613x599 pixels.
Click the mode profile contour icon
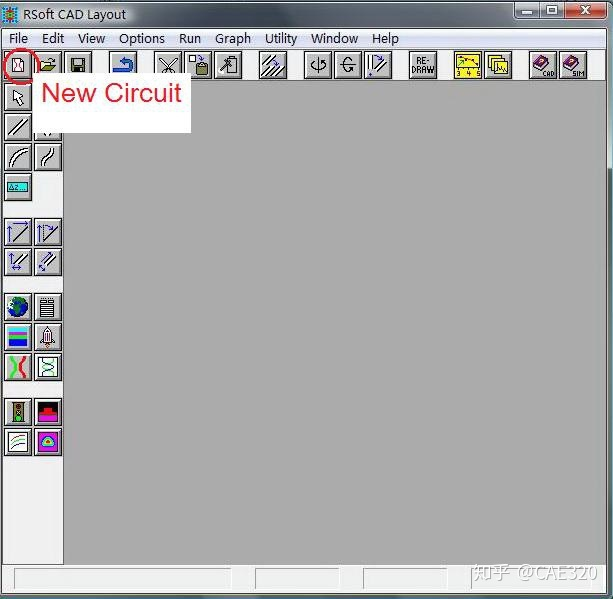tap(48, 442)
